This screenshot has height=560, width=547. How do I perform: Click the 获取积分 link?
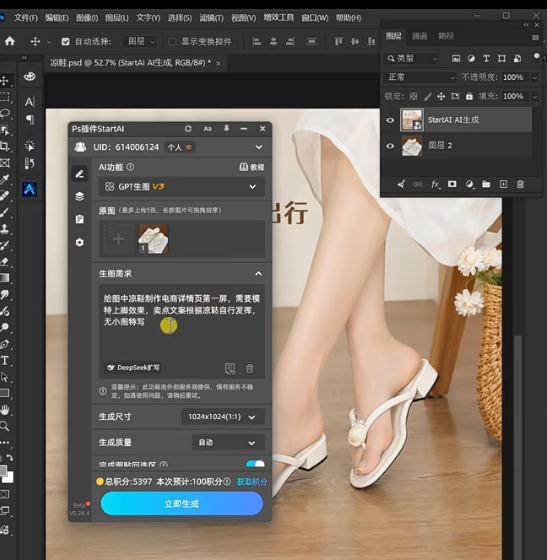(252, 482)
